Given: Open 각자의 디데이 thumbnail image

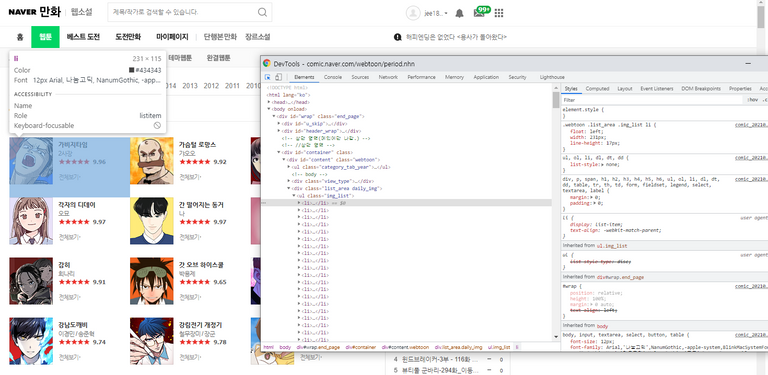Looking at the screenshot, I should [31, 221].
